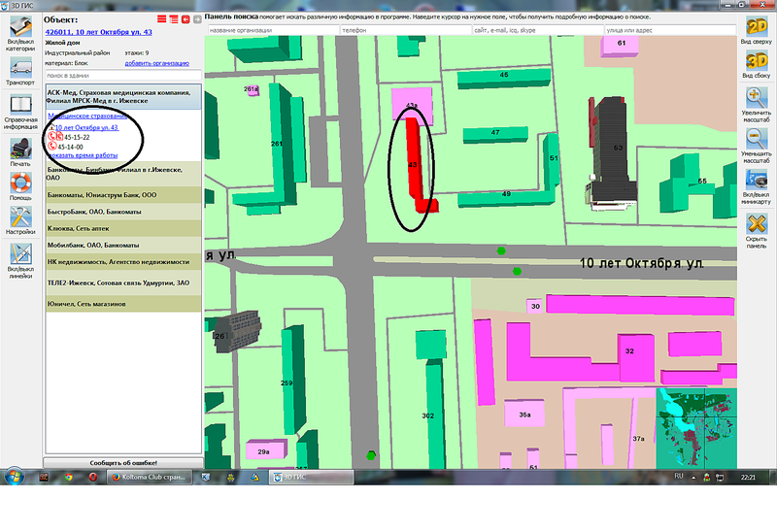Expand БыстроБанк, ОАО, Банкоматы entry
The image size is (777, 532).
point(123,212)
